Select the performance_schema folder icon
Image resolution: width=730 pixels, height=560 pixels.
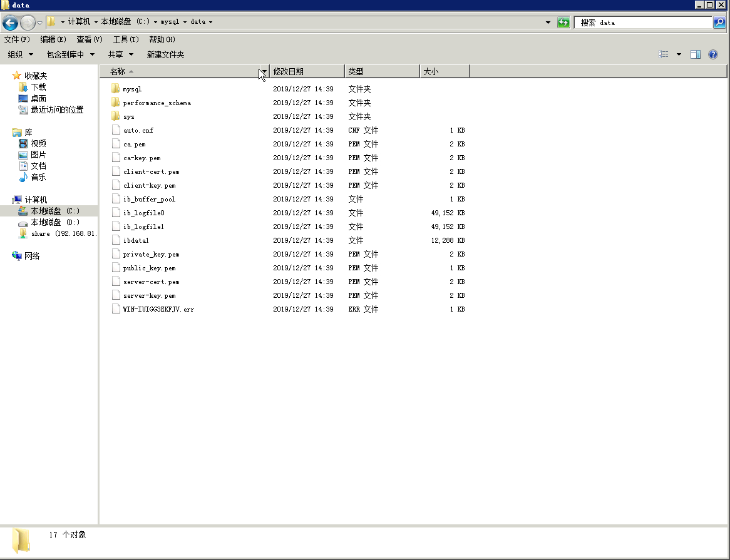(115, 103)
